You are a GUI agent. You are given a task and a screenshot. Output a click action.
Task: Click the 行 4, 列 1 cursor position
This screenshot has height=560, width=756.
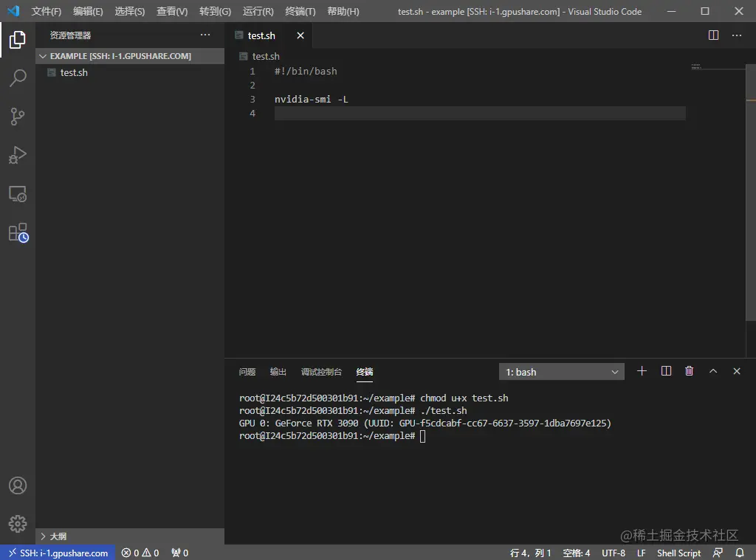[530, 553]
